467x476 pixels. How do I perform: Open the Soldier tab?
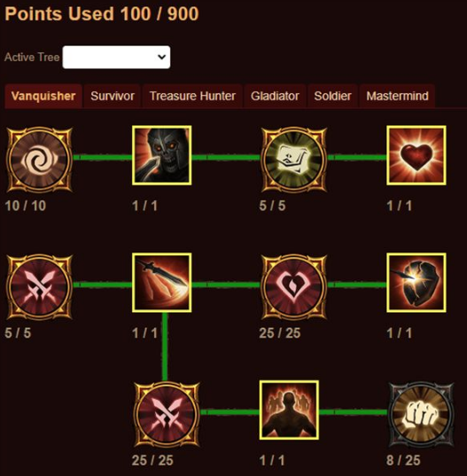coord(332,96)
